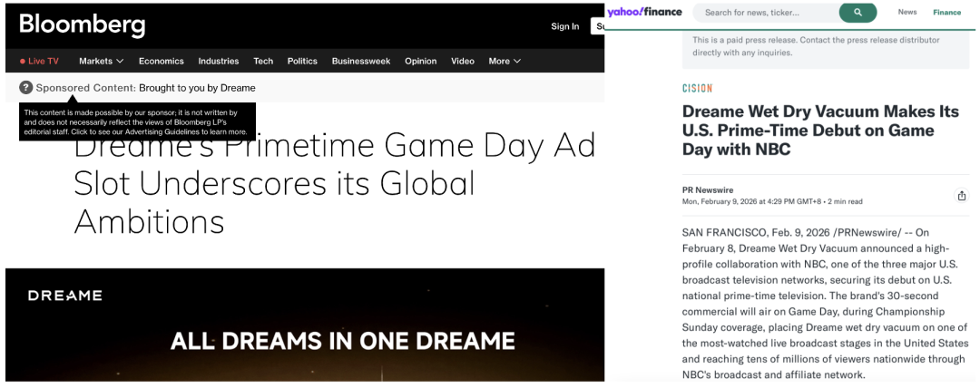Click the All Dreams in One Dreame banner
980x388 pixels.
click(342, 341)
